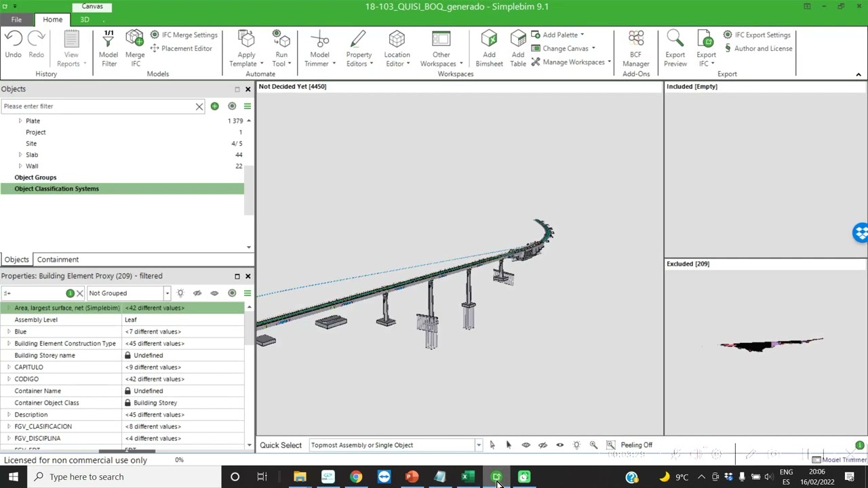Open IFC Merge Settings
The width and height of the screenshot is (868, 488).
tap(184, 35)
